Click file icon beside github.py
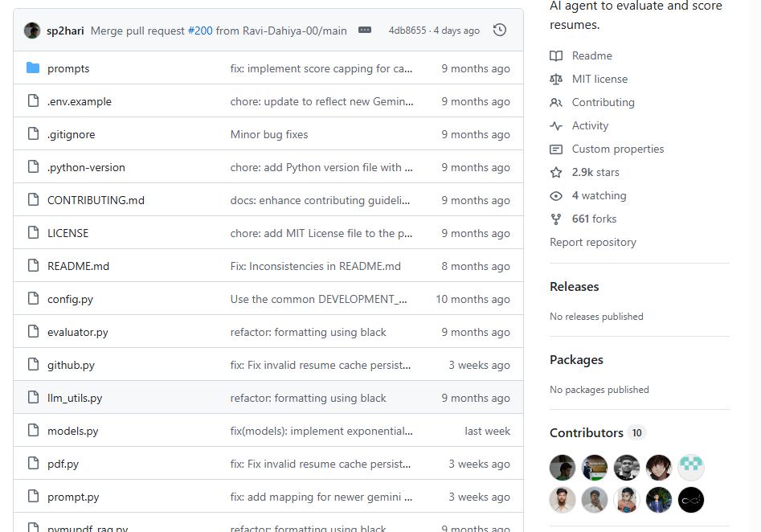This screenshot has width=761, height=532. tap(33, 365)
